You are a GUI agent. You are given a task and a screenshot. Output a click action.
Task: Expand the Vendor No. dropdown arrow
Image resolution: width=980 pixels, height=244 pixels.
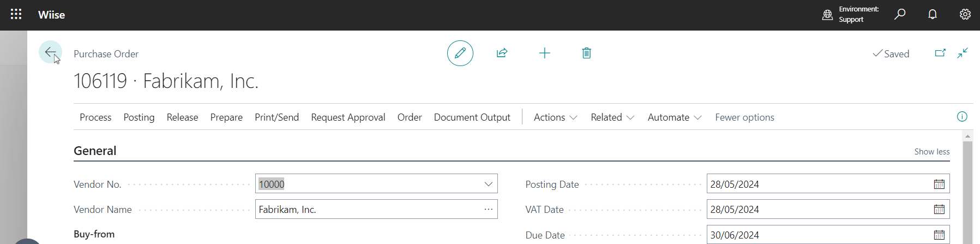click(488, 184)
